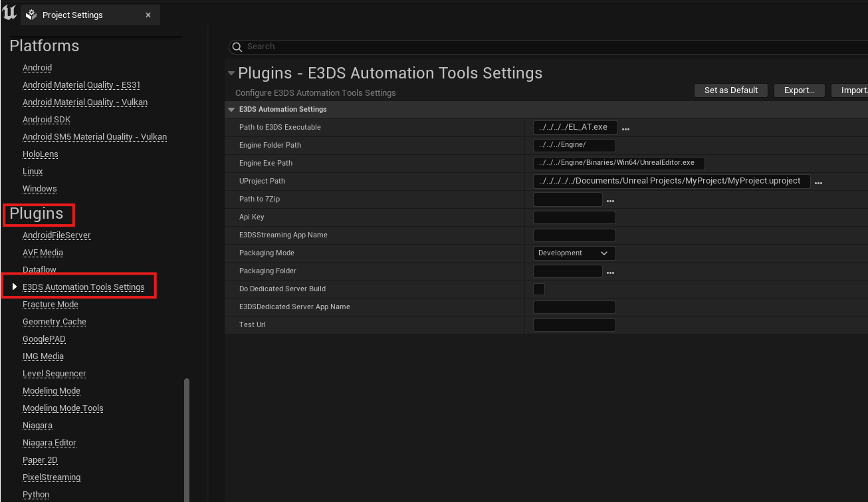868x502 pixels.
Task: Open Paper 2D plugin settings
Action: [x=40, y=460]
